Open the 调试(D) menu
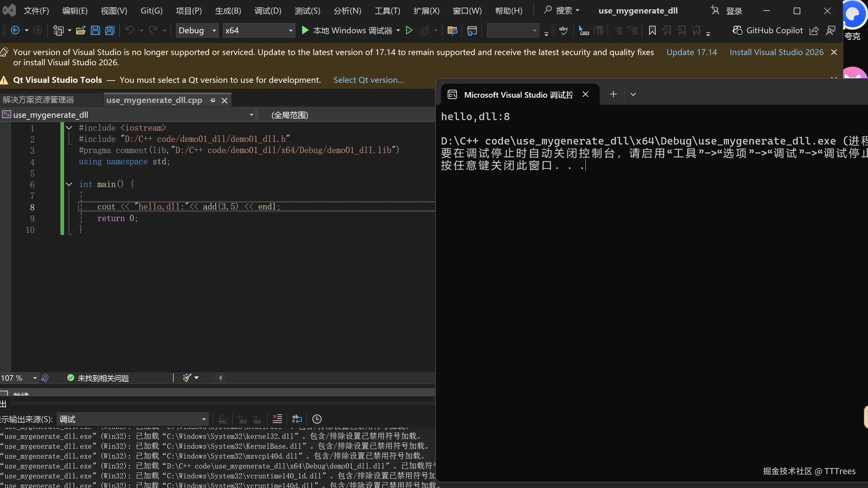Viewport: 868px width, 488px height. (x=267, y=11)
